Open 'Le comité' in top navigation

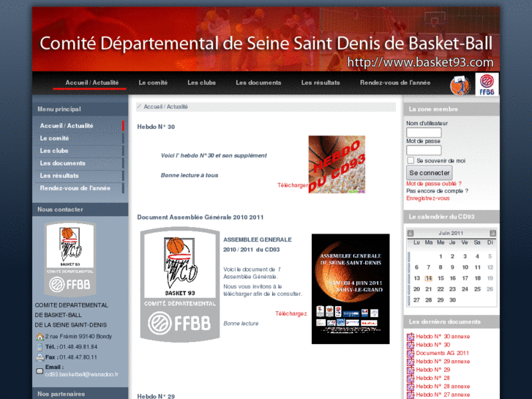pos(153,83)
